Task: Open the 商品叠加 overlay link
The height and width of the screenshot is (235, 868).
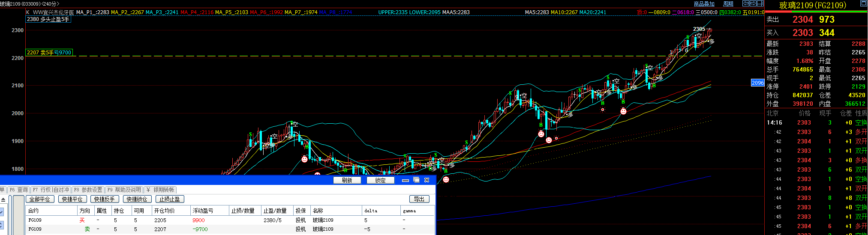Action: pos(704,4)
